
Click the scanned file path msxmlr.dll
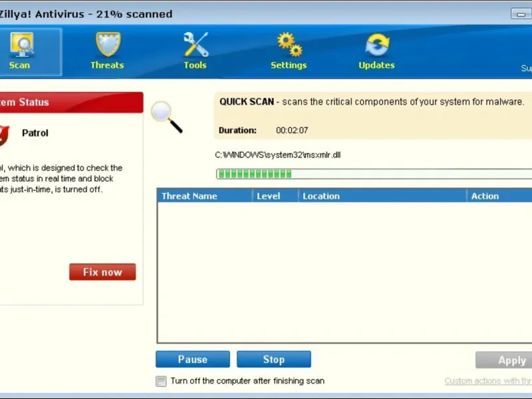278,155
